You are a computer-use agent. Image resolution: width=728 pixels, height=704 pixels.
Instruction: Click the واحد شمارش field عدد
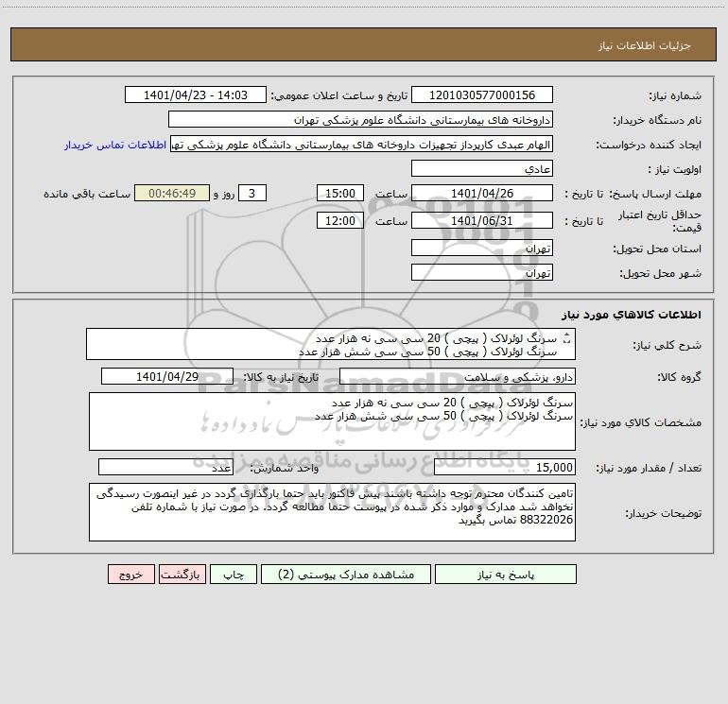(x=165, y=468)
